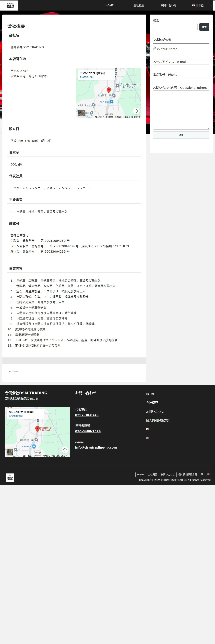Click 拡大地図を表示 link on the address map

click(87, 77)
